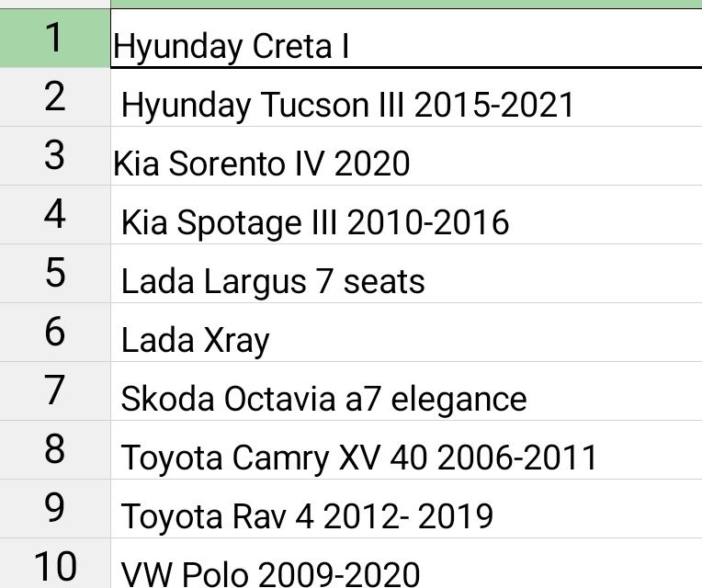Click the Skoda Octavia a7 elegance cell

pyautogui.click(x=323, y=399)
